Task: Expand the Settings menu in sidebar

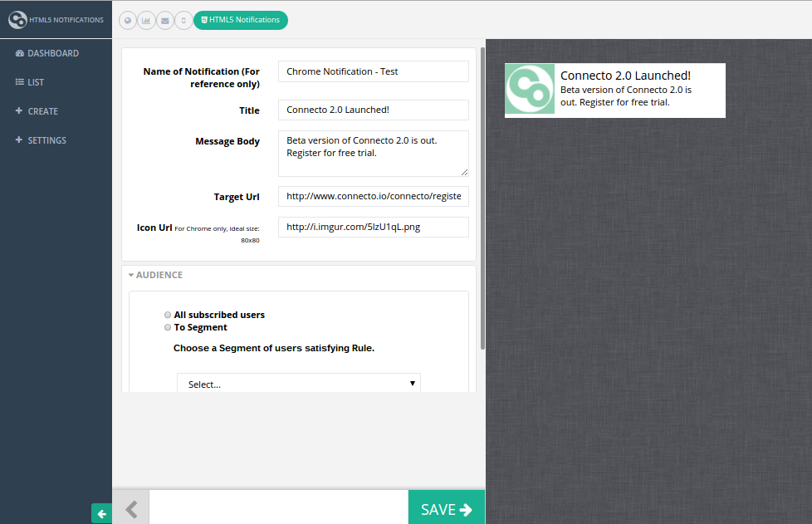Action: [41, 140]
